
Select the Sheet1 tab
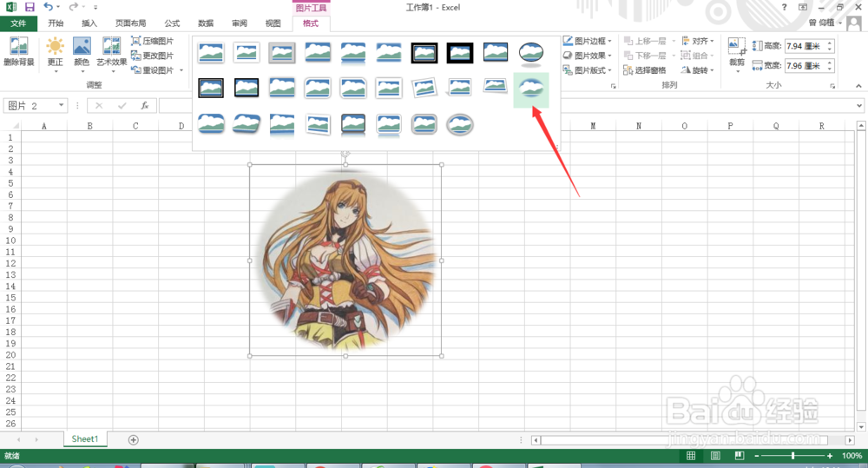click(85, 438)
